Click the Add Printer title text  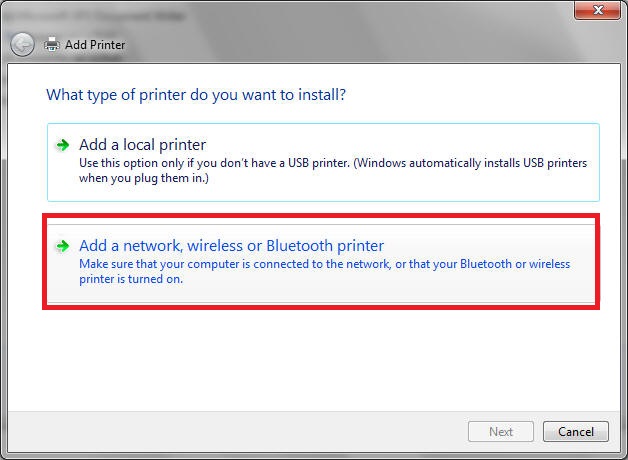tap(95, 44)
